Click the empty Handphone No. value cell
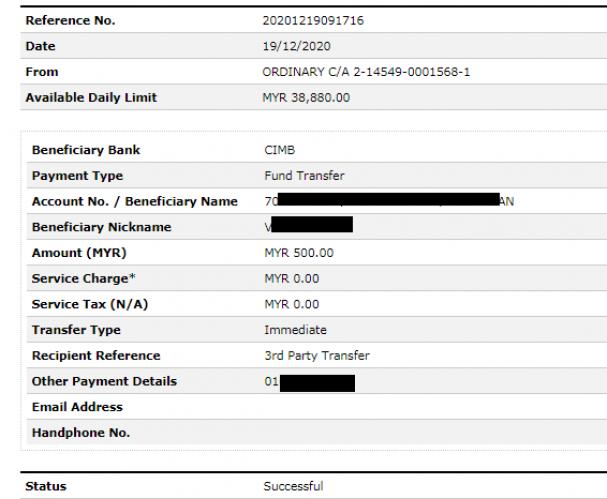 pyautogui.click(x=433, y=432)
